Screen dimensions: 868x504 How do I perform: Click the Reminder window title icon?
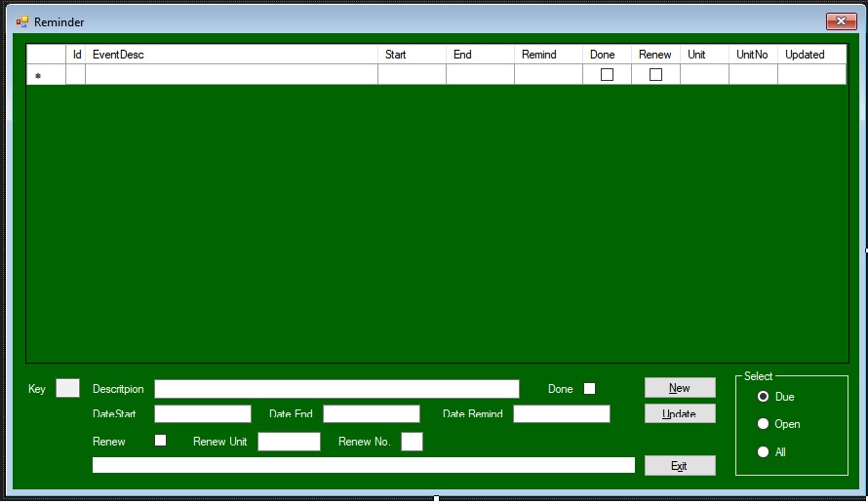click(x=22, y=21)
